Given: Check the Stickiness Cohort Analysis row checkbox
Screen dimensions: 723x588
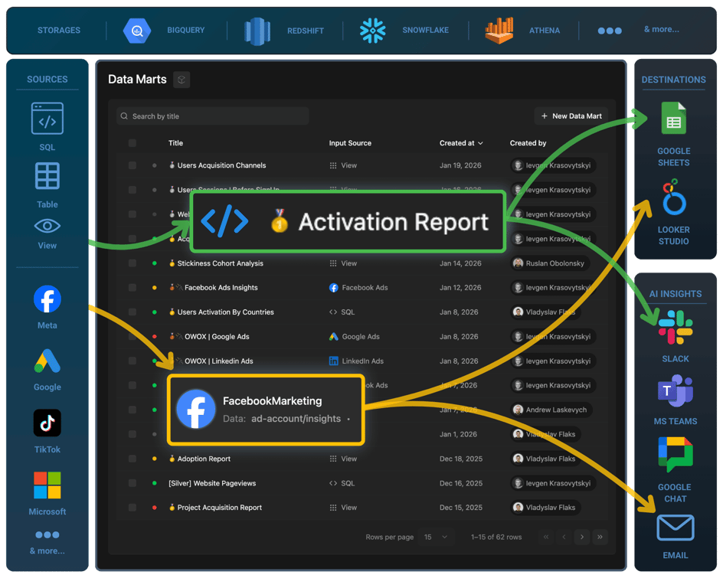Looking at the screenshot, I should tap(132, 263).
